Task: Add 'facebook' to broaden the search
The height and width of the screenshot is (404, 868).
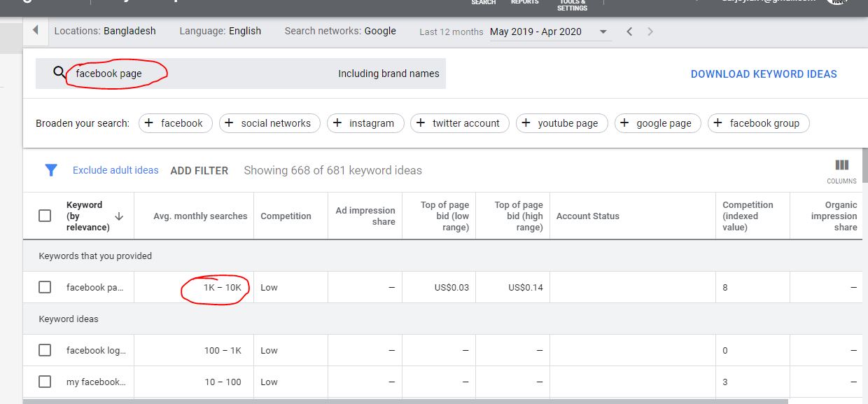Action: pos(175,123)
